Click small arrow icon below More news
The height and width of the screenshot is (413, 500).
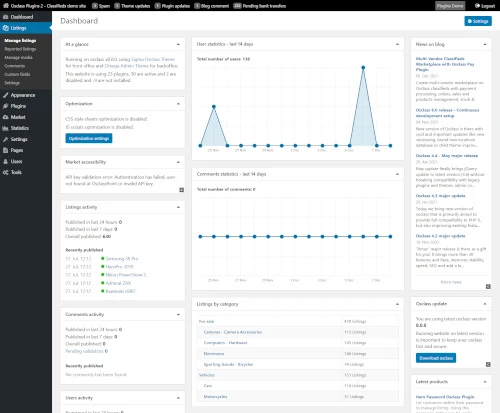point(488,286)
